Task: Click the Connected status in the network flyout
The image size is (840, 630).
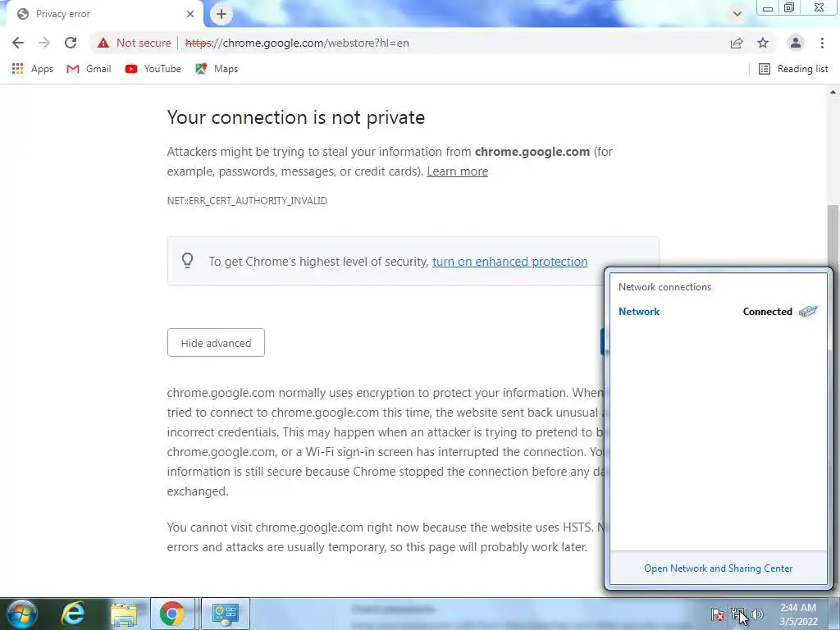Action: click(767, 311)
